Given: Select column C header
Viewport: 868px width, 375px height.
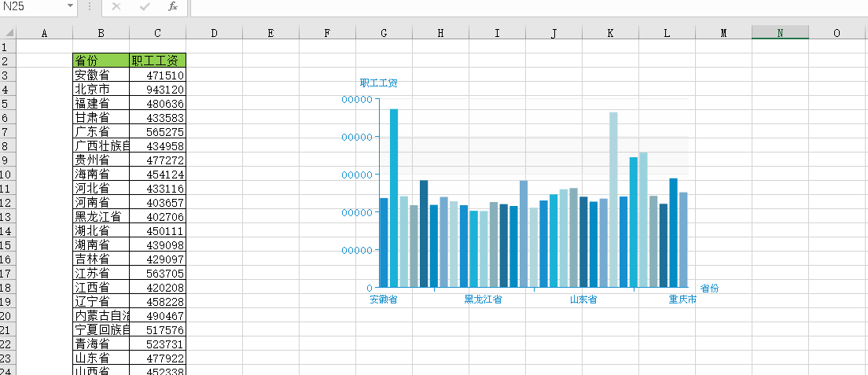Looking at the screenshot, I should (158, 33).
